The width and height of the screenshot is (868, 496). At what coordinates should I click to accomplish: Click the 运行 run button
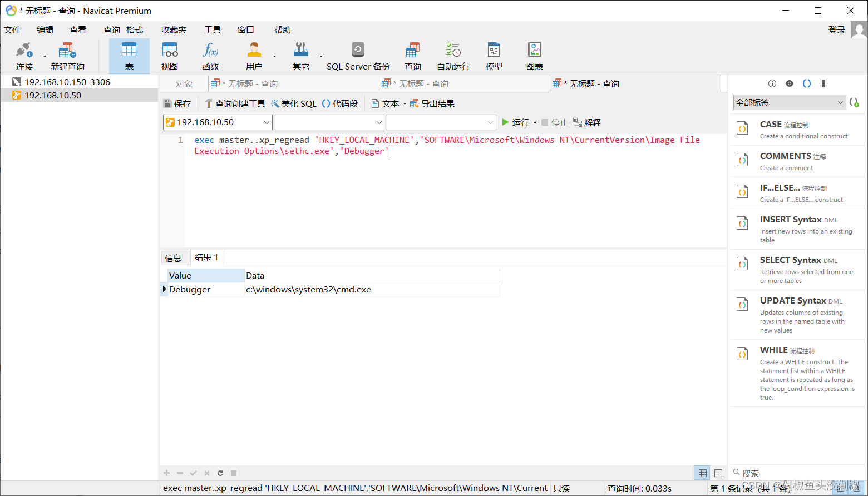[515, 123]
